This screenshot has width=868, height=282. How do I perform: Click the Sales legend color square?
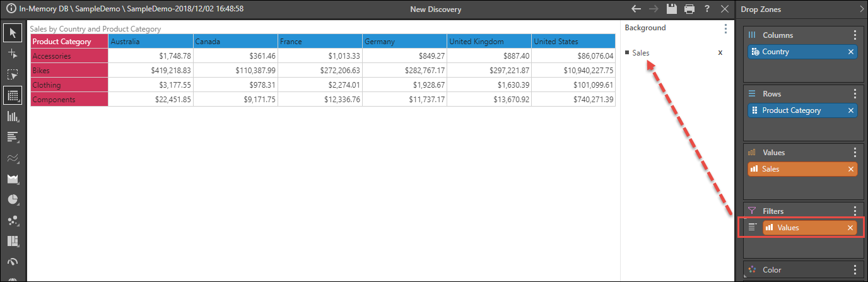pyautogui.click(x=628, y=53)
